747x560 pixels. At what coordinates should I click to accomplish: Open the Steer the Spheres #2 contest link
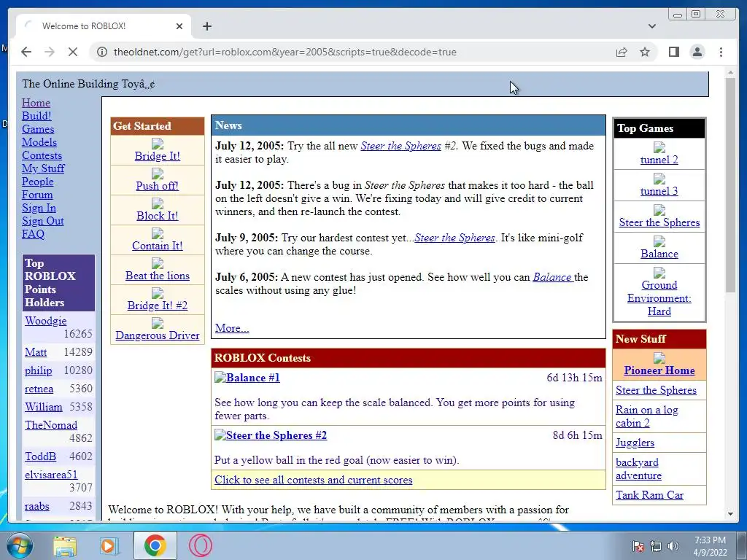pyautogui.click(x=276, y=435)
